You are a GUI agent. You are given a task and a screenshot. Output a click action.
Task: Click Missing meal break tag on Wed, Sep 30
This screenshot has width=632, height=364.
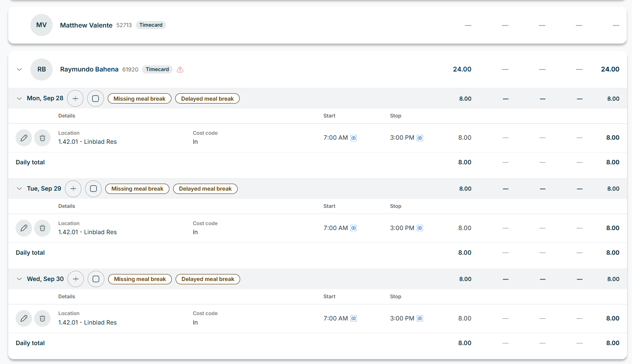140,279
